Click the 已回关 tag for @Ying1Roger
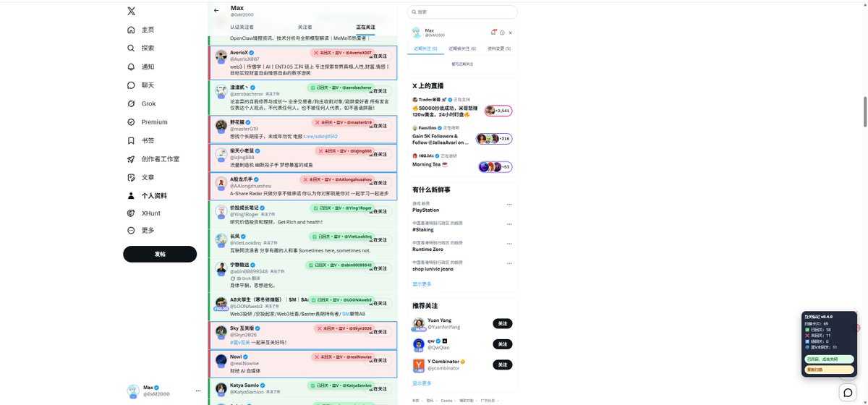Viewport: 868px width, 405px height. [x=341, y=208]
